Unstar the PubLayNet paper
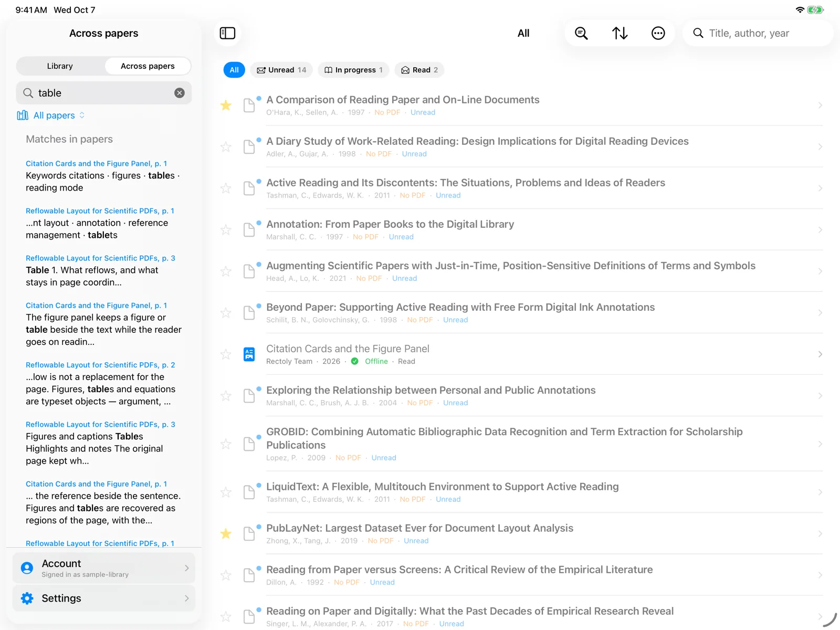Viewport: 840px width, 630px height. [226, 534]
